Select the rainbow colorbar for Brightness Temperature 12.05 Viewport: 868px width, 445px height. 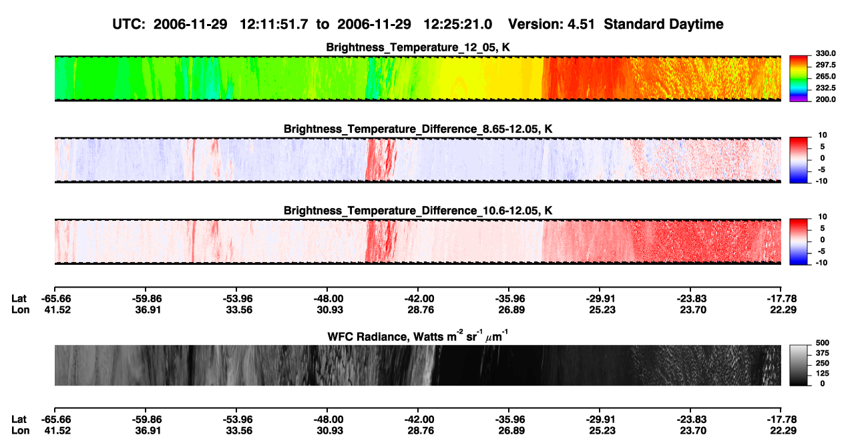pos(799,79)
